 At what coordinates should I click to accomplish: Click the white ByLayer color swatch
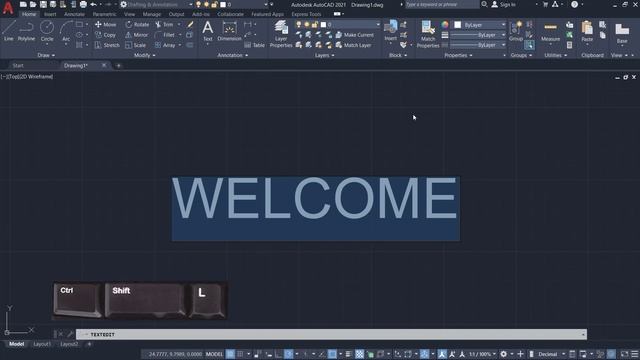[458, 25]
